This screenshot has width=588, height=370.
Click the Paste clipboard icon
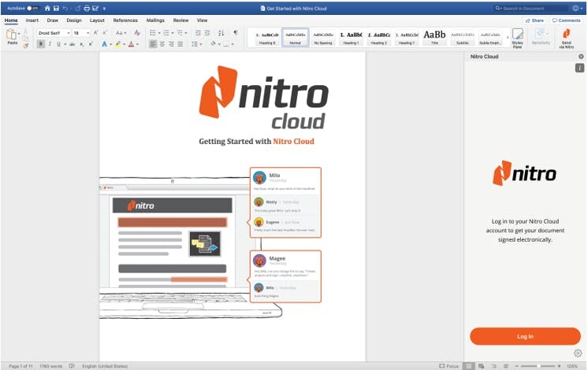coord(11,35)
